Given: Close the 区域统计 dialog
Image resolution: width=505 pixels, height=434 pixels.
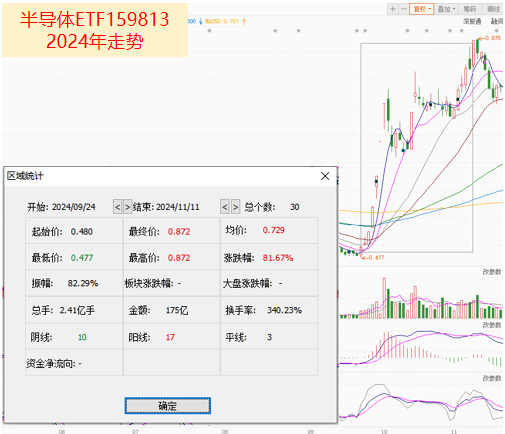Looking at the screenshot, I should [x=325, y=176].
